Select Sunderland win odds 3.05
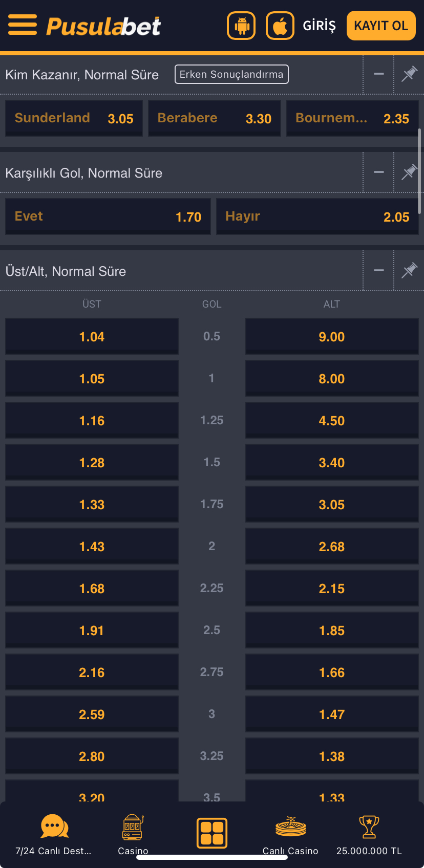 74,118
